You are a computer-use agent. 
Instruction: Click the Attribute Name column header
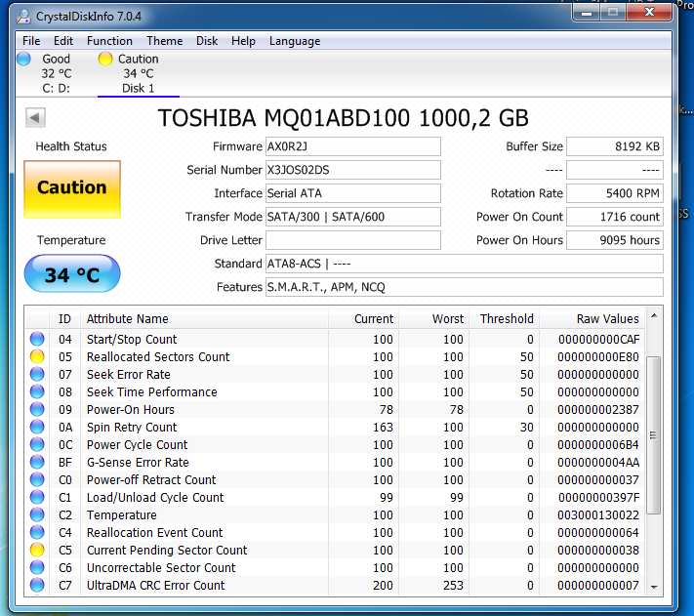(x=204, y=318)
